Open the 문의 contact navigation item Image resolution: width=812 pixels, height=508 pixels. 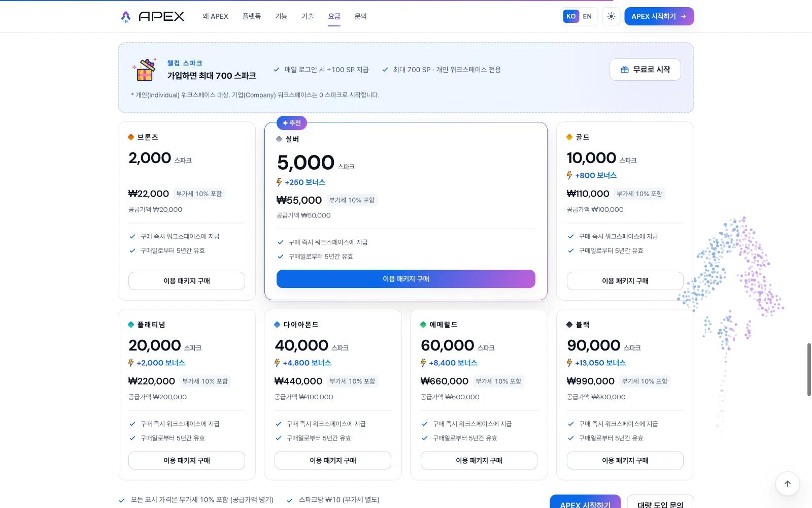point(360,16)
